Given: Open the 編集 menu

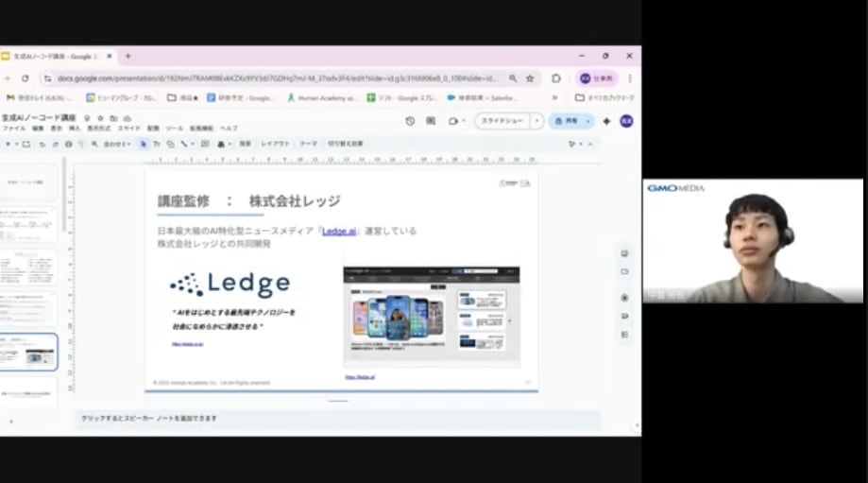Looking at the screenshot, I should [x=38, y=129].
